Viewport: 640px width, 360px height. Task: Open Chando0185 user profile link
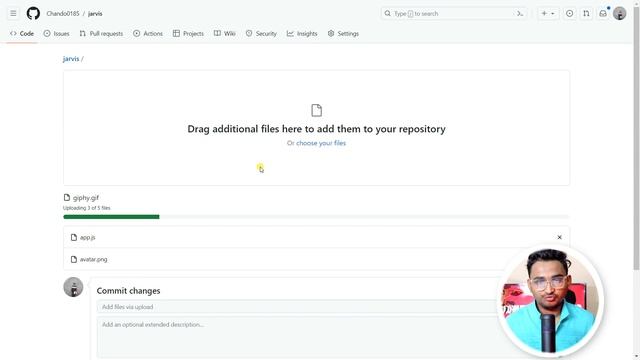tap(62, 13)
